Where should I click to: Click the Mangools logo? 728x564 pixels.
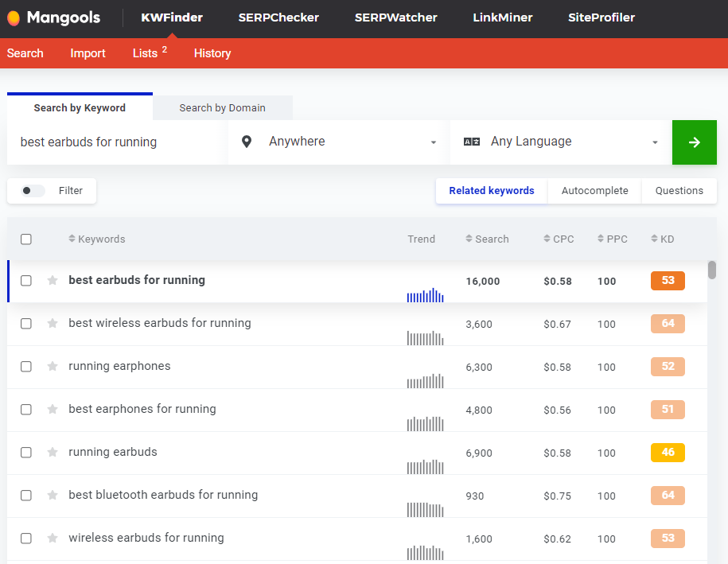click(x=53, y=18)
